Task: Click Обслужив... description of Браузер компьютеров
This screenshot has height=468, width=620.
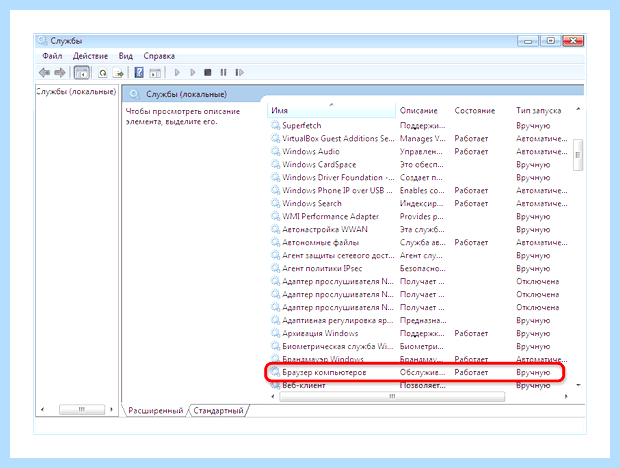Action: [x=422, y=372]
